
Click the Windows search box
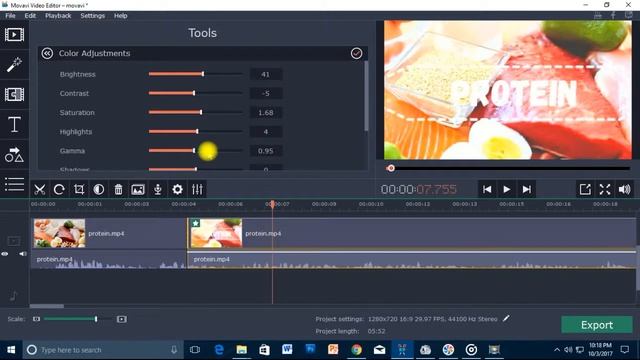click(x=102, y=350)
